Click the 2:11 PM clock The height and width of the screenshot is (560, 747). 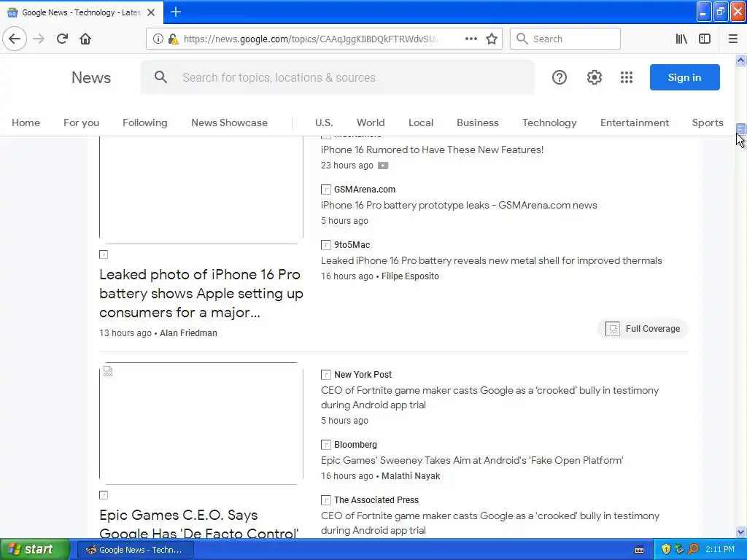720,550
